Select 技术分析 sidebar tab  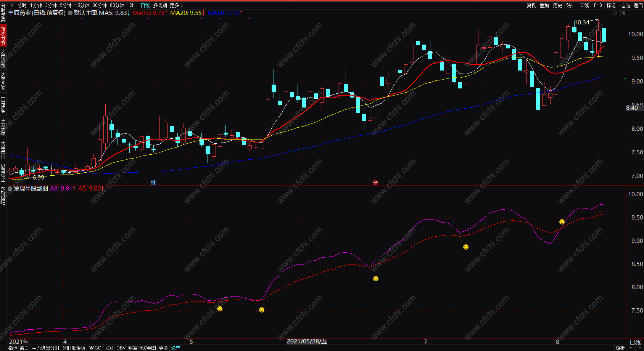click(x=3, y=35)
